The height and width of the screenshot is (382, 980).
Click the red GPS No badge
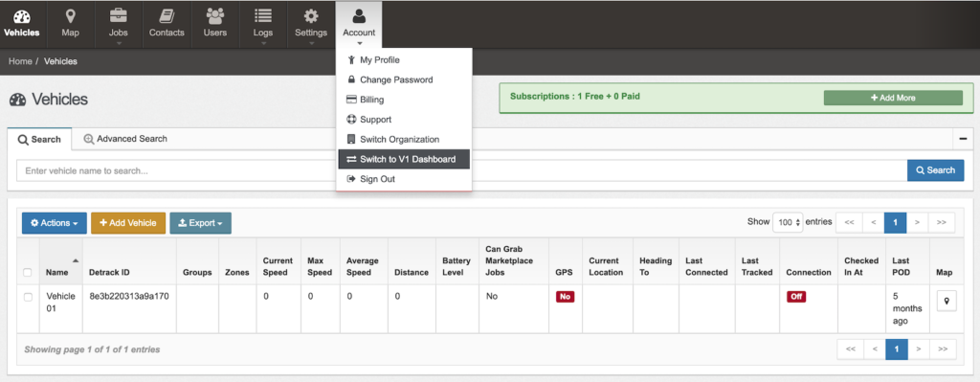pos(565,297)
